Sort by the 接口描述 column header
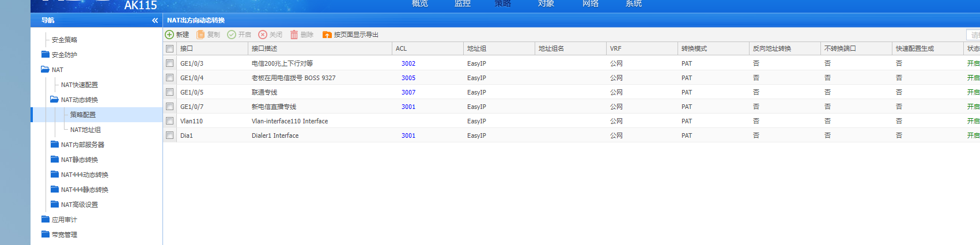The width and height of the screenshot is (980, 245). [x=264, y=48]
